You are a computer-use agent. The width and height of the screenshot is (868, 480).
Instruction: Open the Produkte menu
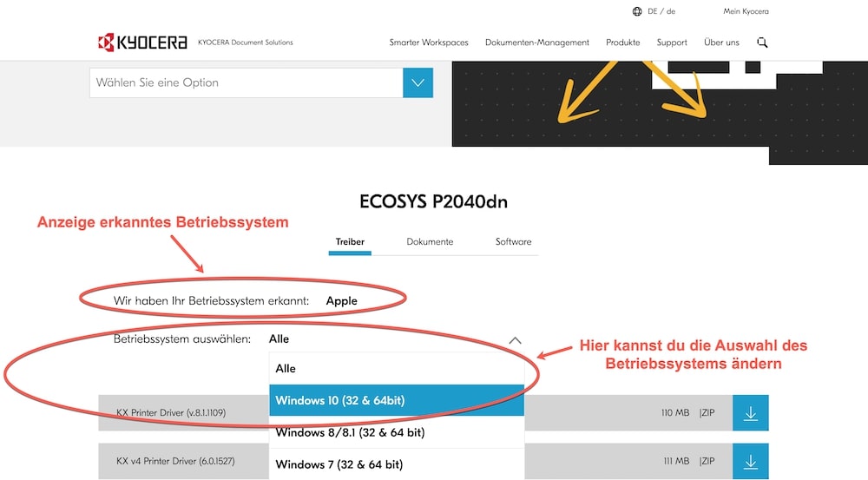coord(622,43)
